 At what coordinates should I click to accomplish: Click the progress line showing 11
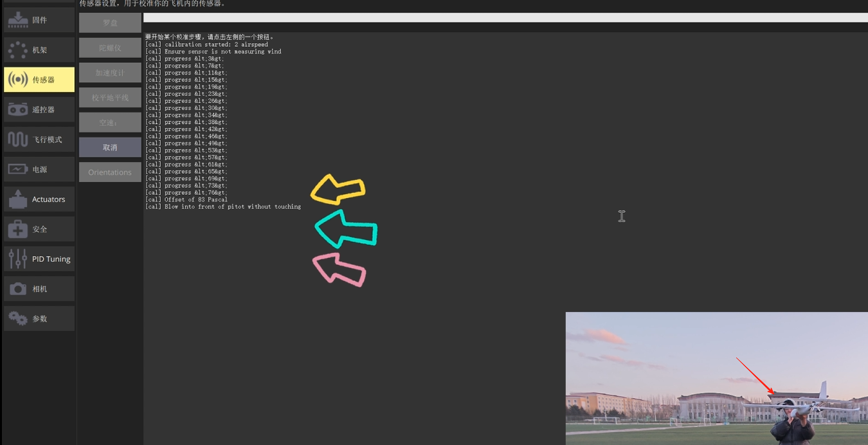[186, 73]
